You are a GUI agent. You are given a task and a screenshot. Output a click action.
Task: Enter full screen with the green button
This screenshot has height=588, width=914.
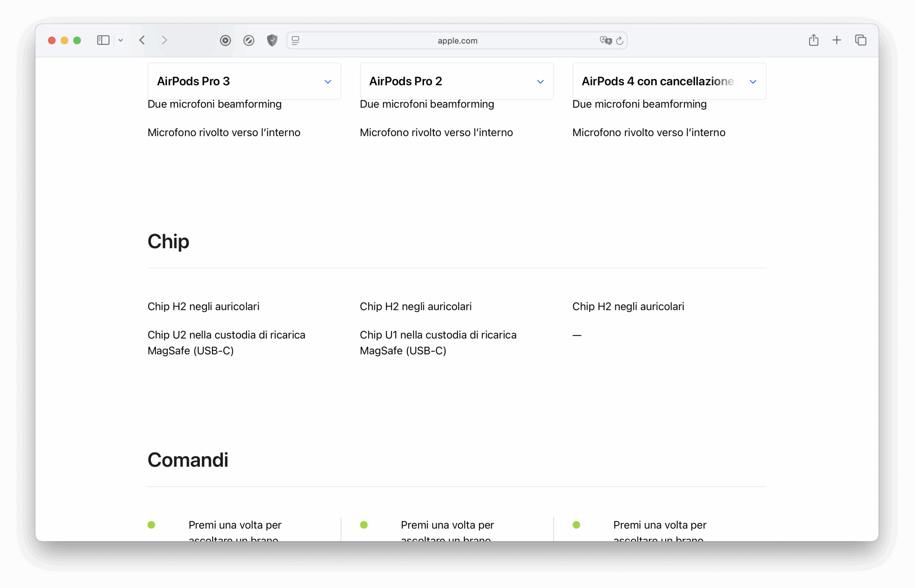click(77, 40)
